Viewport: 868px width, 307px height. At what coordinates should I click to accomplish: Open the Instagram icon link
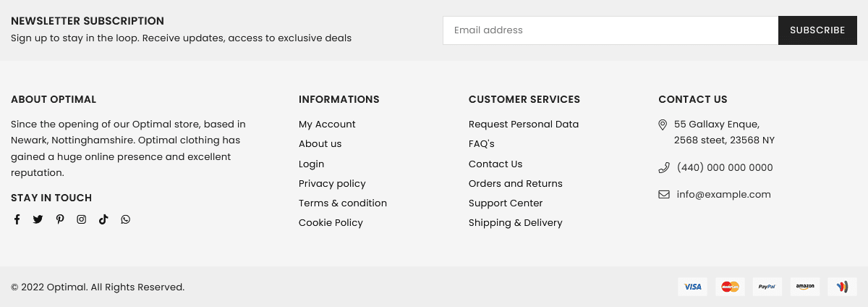(x=82, y=219)
